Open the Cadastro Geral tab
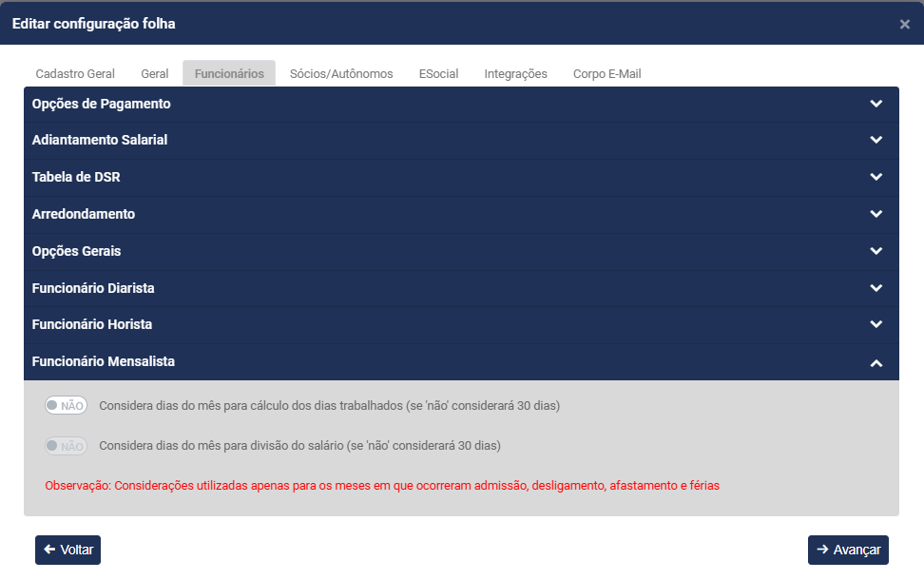The height and width of the screenshot is (580, 924). tap(75, 73)
